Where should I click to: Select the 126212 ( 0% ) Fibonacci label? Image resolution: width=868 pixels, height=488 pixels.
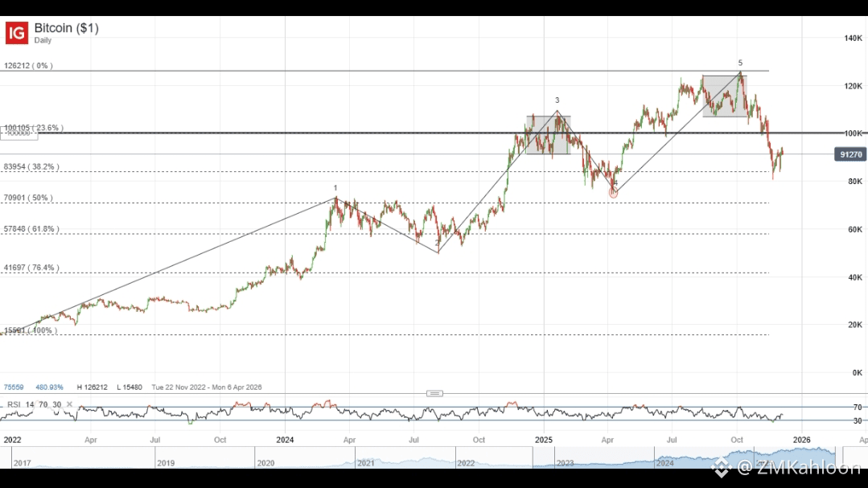coord(28,65)
